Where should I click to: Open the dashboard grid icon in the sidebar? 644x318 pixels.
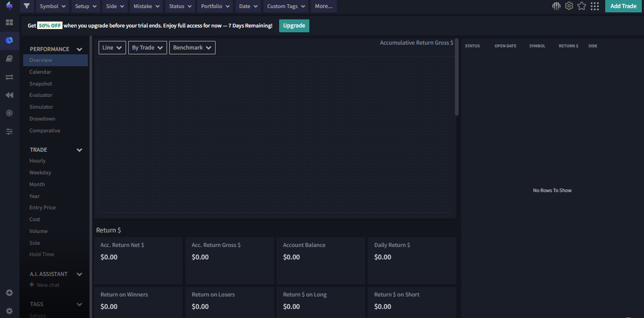(x=10, y=22)
